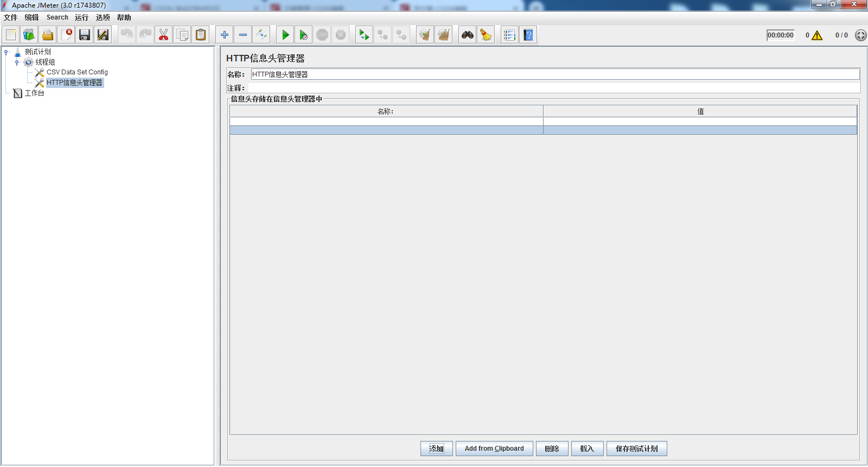Open the Templates icon
This screenshot has width=868, height=467.
coord(29,35)
